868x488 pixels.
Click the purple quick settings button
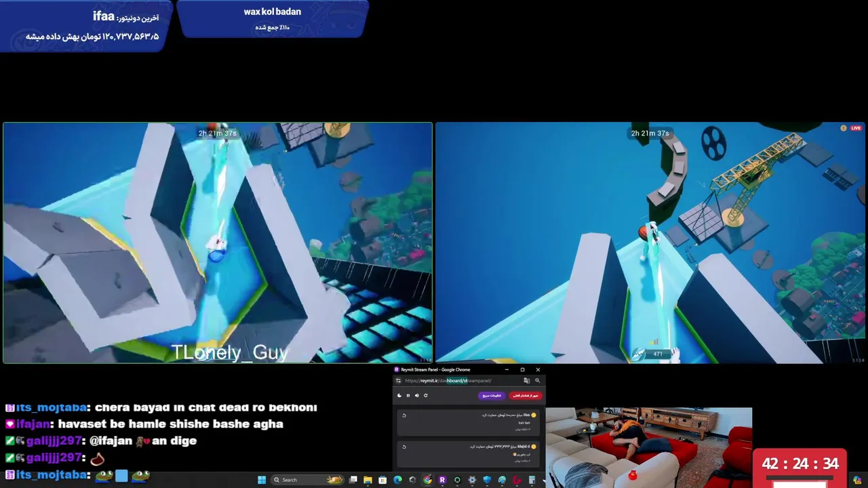pyautogui.click(x=492, y=395)
